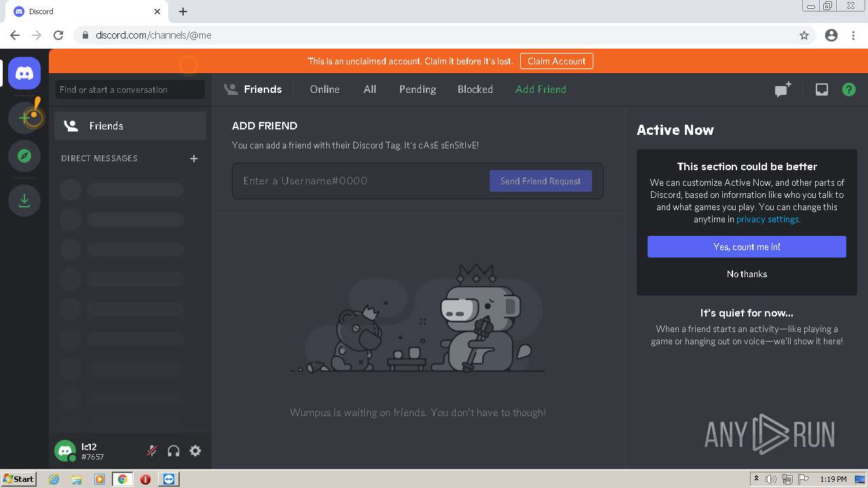The width and height of the screenshot is (868, 488).
Task: Open Chrome three-dot menu
Action: [x=853, y=35]
